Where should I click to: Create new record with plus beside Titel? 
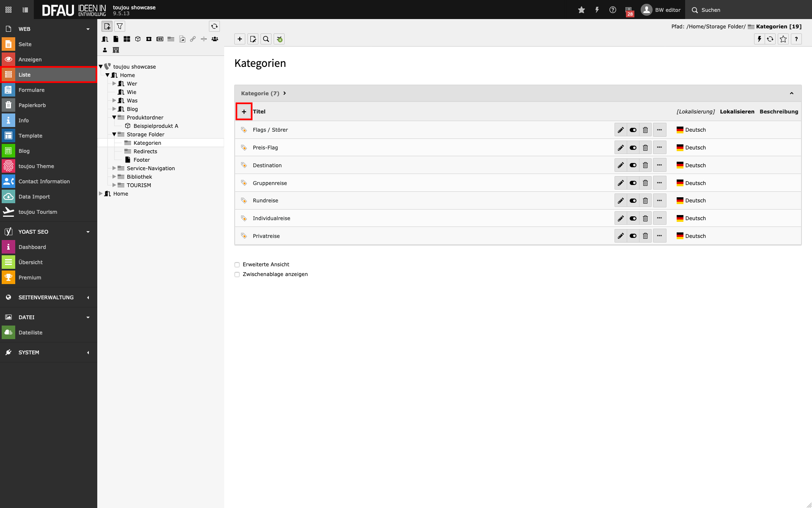(244, 112)
